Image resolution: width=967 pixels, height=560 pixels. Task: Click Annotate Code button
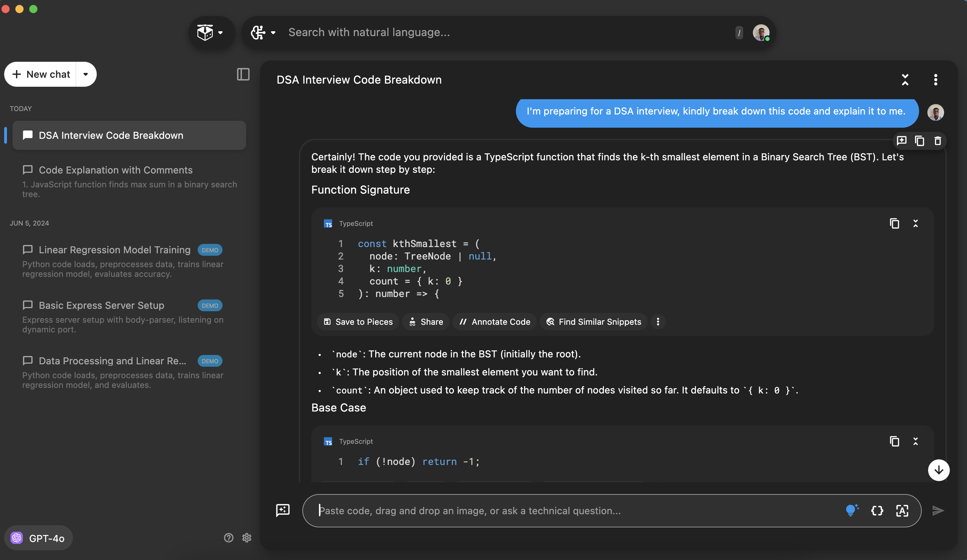point(495,322)
